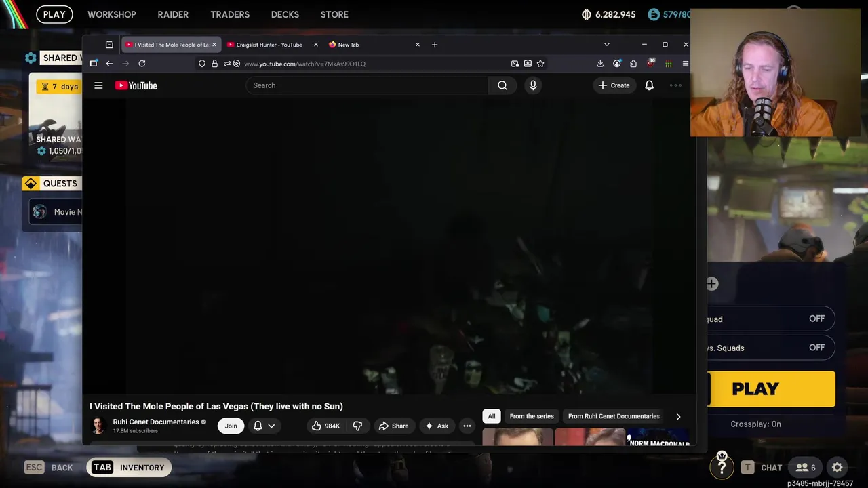
Task: Reload the page in the browser
Action: (x=142, y=64)
